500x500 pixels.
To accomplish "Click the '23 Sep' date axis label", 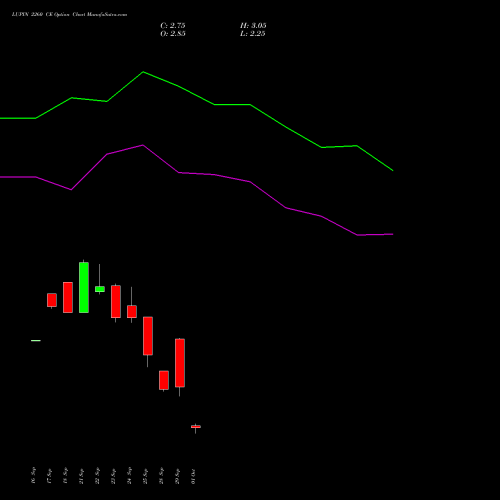I will tap(113, 475).
